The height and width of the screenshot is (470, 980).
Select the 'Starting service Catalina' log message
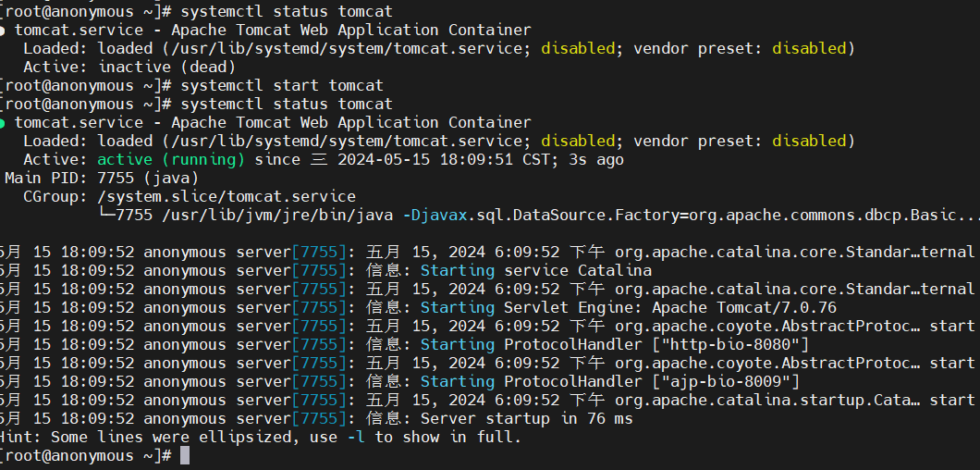[535, 271]
